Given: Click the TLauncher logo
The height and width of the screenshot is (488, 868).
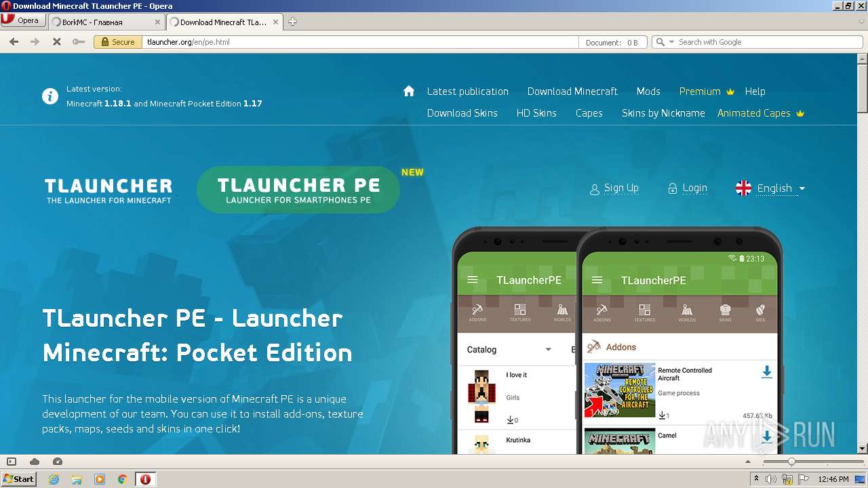Looking at the screenshot, I should click(x=108, y=190).
